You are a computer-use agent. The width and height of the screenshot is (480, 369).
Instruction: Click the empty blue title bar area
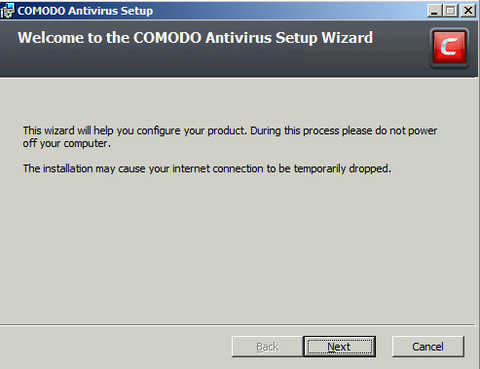(x=290, y=11)
